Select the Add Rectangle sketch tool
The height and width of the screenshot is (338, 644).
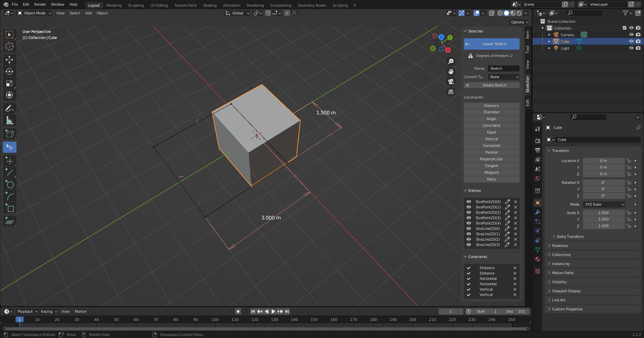click(9, 208)
